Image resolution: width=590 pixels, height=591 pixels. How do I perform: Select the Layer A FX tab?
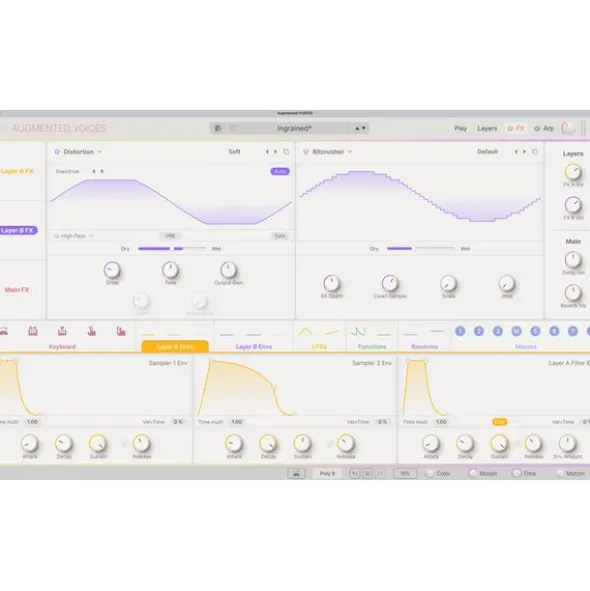click(x=17, y=171)
